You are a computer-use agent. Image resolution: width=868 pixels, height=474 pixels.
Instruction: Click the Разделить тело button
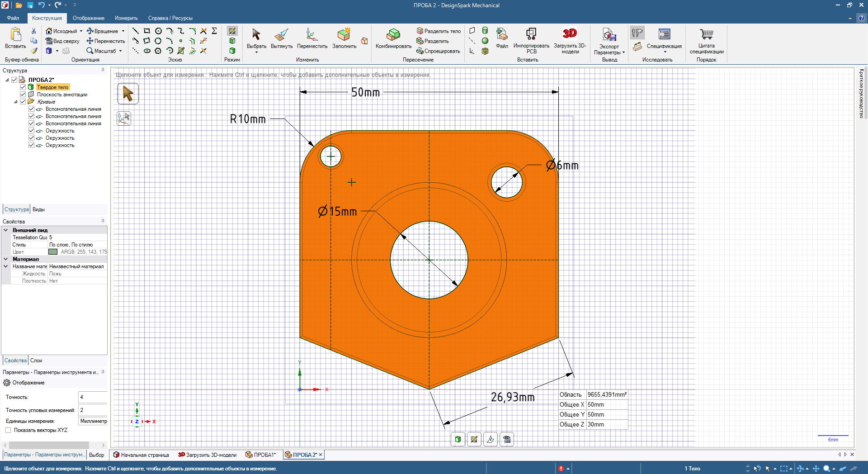tap(439, 31)
